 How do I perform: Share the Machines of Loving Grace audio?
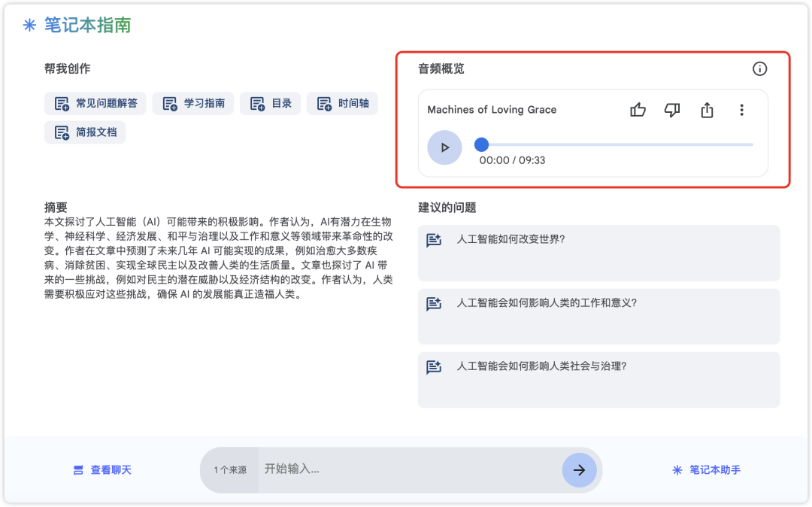pos(706,110)
